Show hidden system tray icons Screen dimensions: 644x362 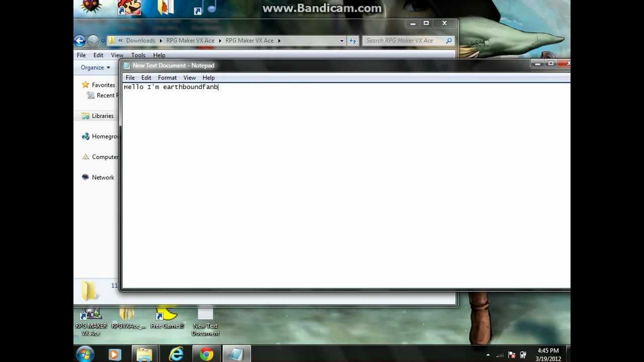[488, 355]
